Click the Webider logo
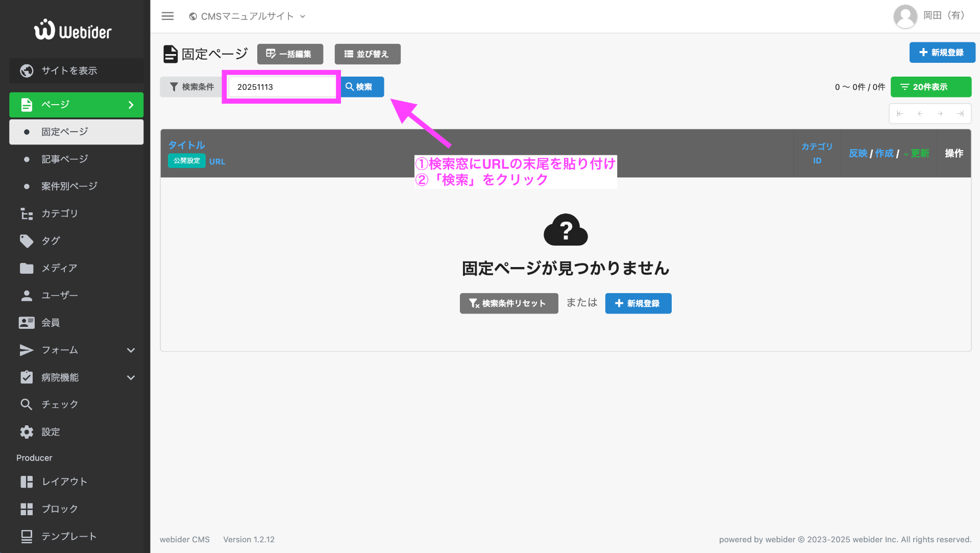 pyautogui.click(x=72, y=30)
